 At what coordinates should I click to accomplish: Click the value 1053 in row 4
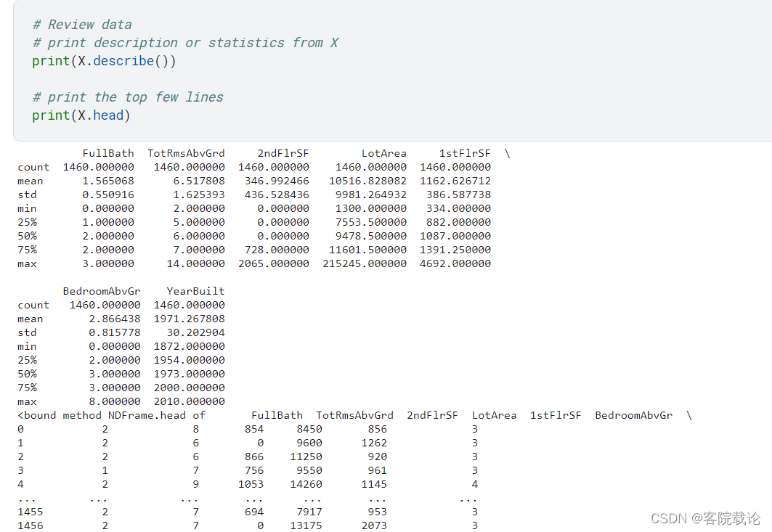coord(251,484)
